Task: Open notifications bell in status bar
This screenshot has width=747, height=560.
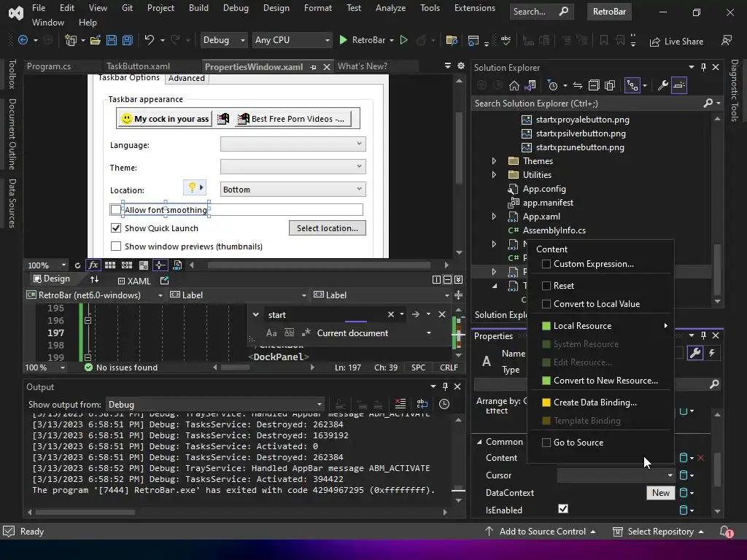Action: [x=725, y=532]
